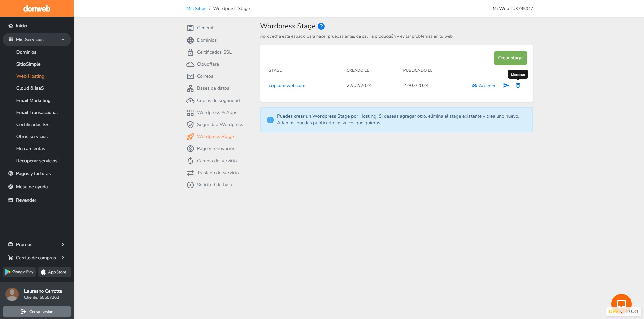Click the Seguridad Wordpress shield icon
644x319 pixels.
point(190,125)
